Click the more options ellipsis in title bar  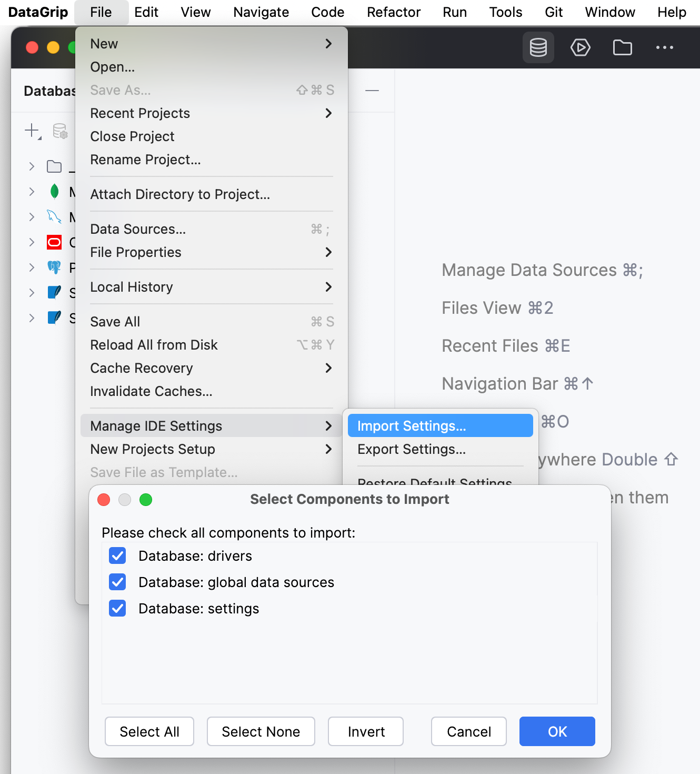pyautogui.click(x=664, y=47)
